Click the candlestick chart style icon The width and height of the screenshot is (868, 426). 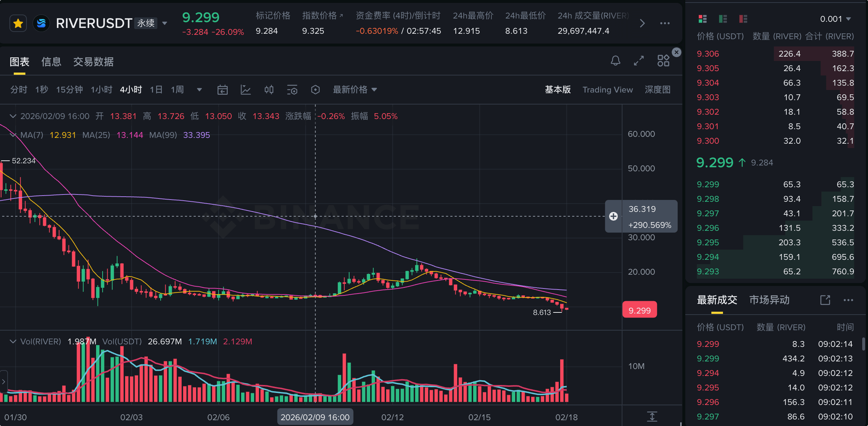tap(269, 90)
